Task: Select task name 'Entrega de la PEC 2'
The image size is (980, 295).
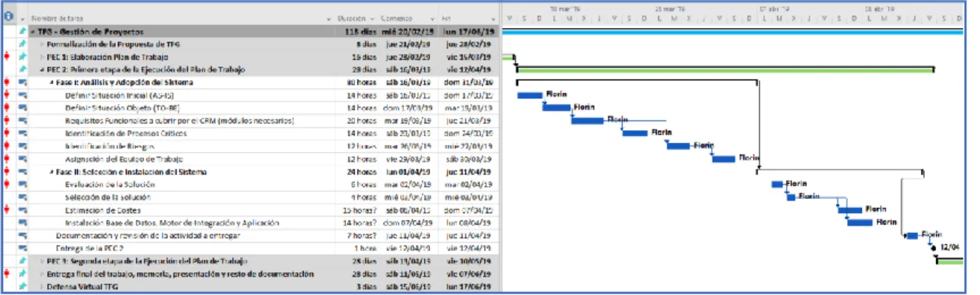Action: (89, 248)
